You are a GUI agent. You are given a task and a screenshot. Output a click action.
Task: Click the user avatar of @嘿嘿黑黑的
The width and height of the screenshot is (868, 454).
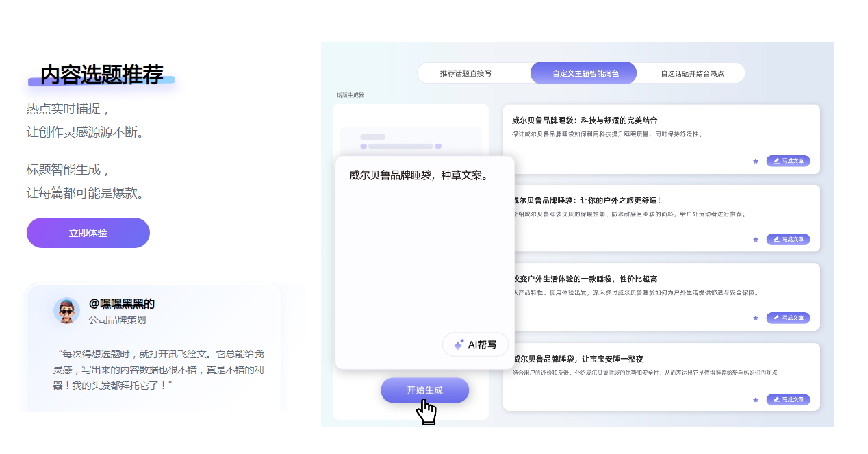pyautogui.click(x=66, y=311)
